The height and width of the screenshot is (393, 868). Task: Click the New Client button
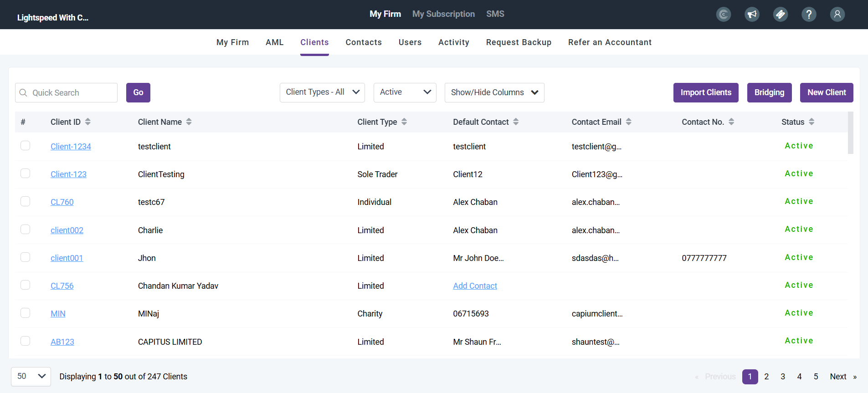827,92
